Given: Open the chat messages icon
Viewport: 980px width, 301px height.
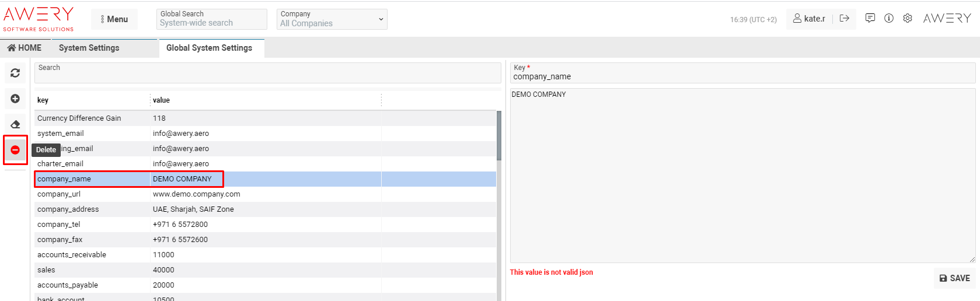Looking at the screenshot, I should pos(870,19).
